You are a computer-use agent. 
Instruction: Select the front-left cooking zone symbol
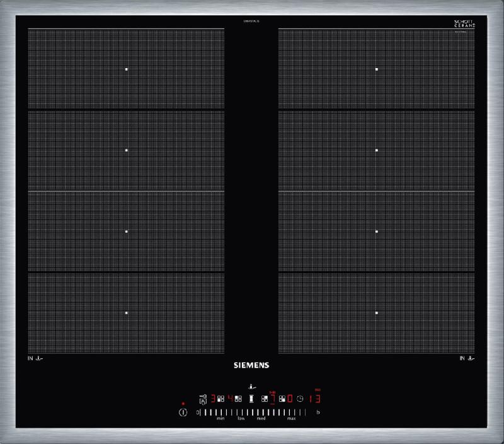(x=221, y=399)
